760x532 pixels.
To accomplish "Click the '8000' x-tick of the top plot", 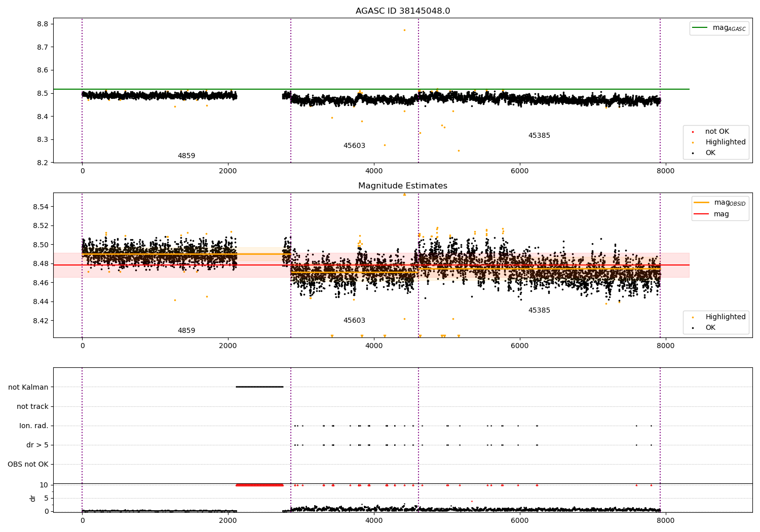I will tap(665, 171).
